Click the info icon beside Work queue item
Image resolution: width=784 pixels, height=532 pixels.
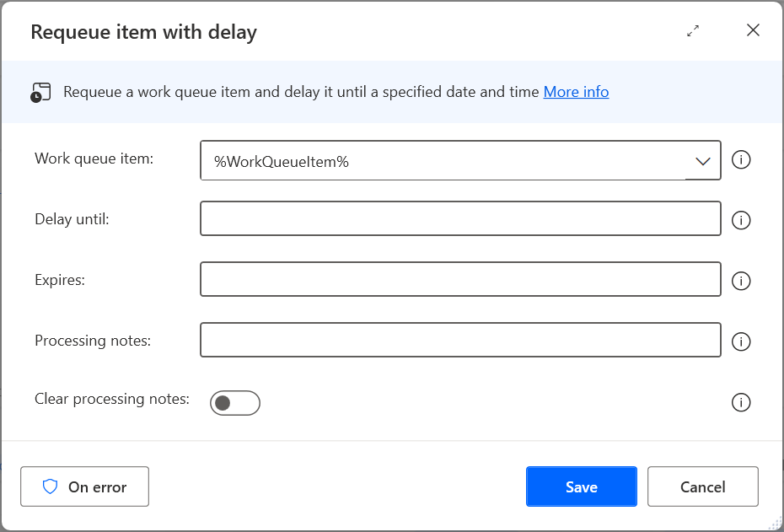741,160
